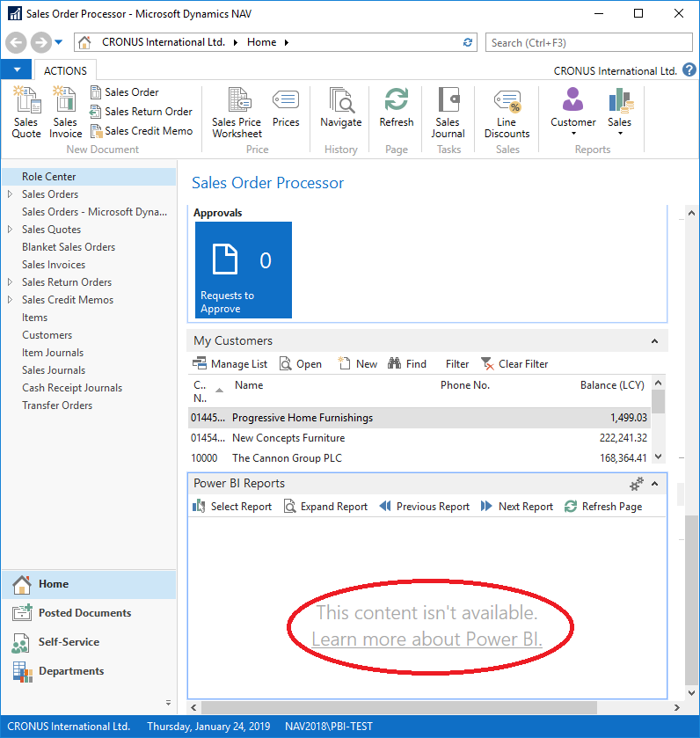Click Open in My Customers toolbar
The height and width of the screenshot is (738, 700).
point(301,364)
